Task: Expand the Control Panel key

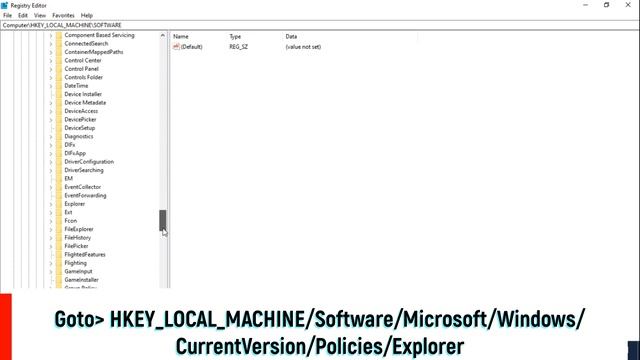Action: pos(51,69)
